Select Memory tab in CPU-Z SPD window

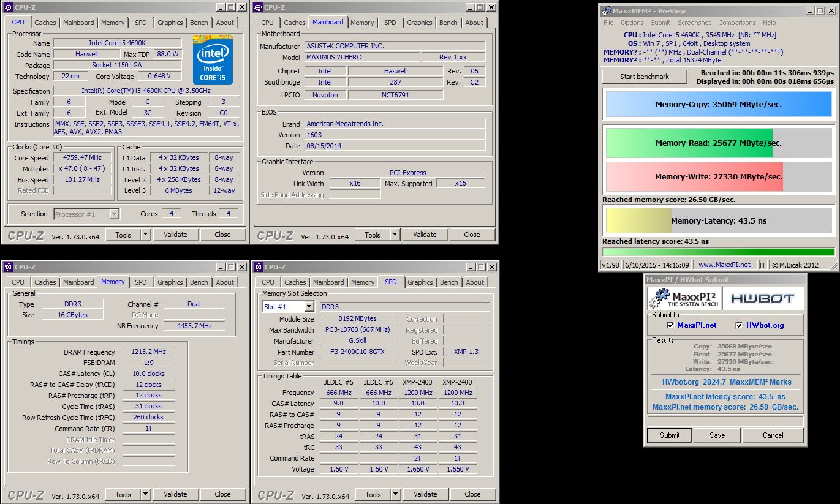coord(363,282)
